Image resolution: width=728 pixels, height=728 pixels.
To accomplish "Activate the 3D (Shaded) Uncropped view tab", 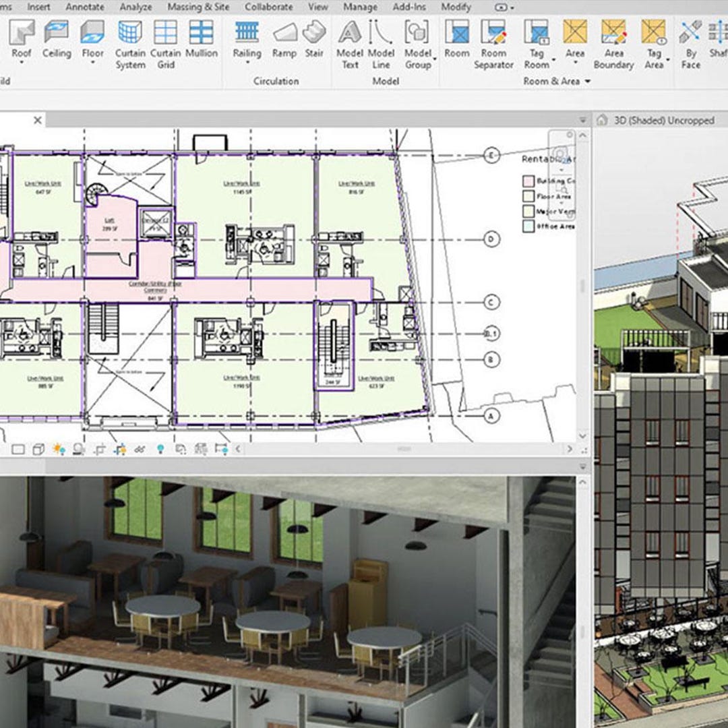I will click(664, 120).
